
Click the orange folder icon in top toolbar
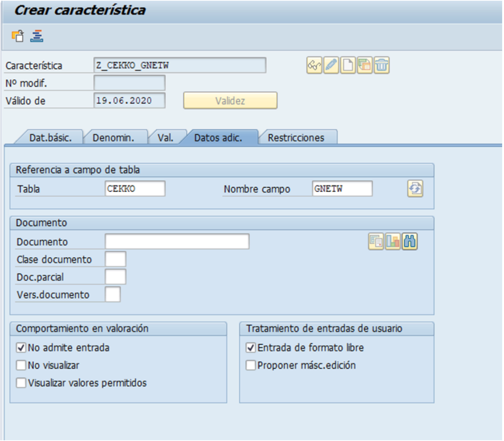pos(17,36)
